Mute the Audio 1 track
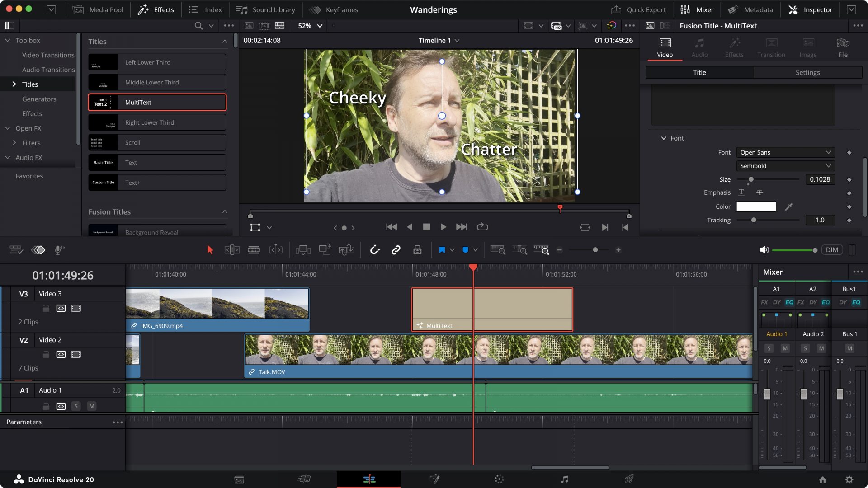 (92, 406)
